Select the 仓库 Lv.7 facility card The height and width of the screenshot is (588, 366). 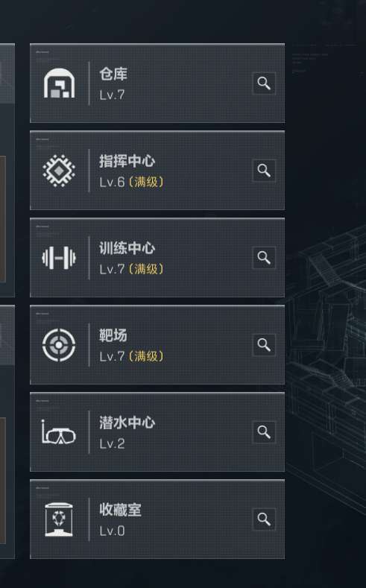[x=157, y=83]
